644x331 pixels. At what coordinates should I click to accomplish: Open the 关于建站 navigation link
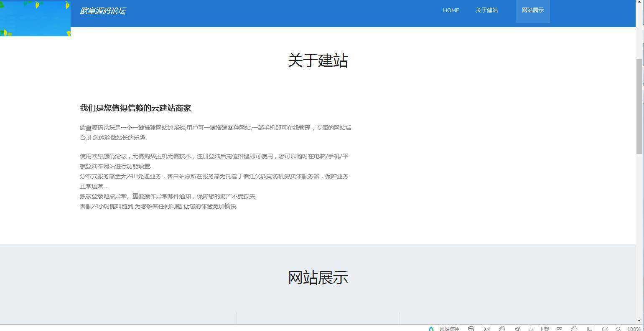pos(487,10)
